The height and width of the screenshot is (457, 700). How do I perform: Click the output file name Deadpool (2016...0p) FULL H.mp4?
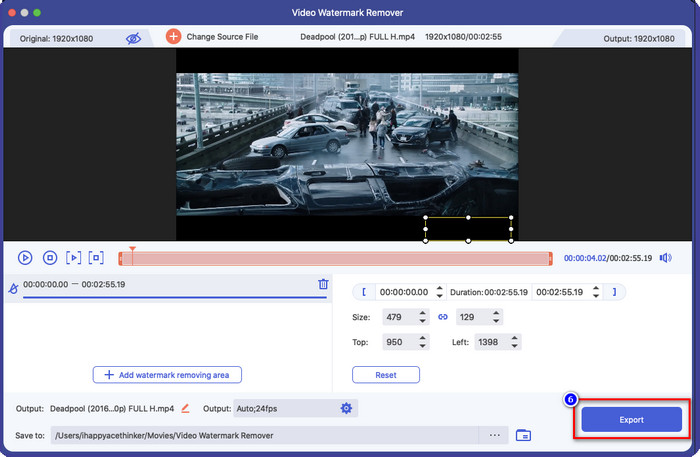112,408
